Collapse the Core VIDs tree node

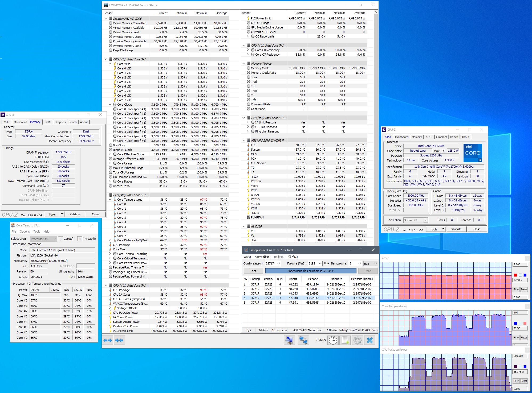pyautogui.click(x=110, y=64)
